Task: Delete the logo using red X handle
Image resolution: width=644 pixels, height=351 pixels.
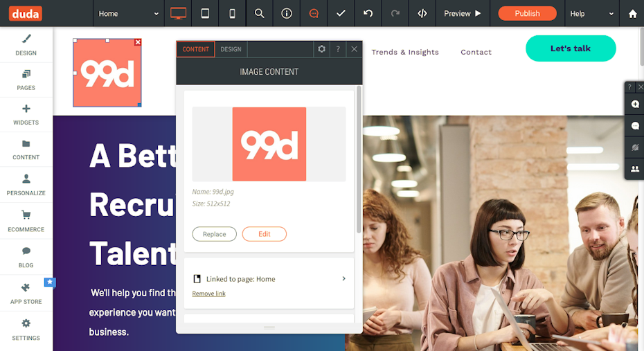Action: [138, 42]
